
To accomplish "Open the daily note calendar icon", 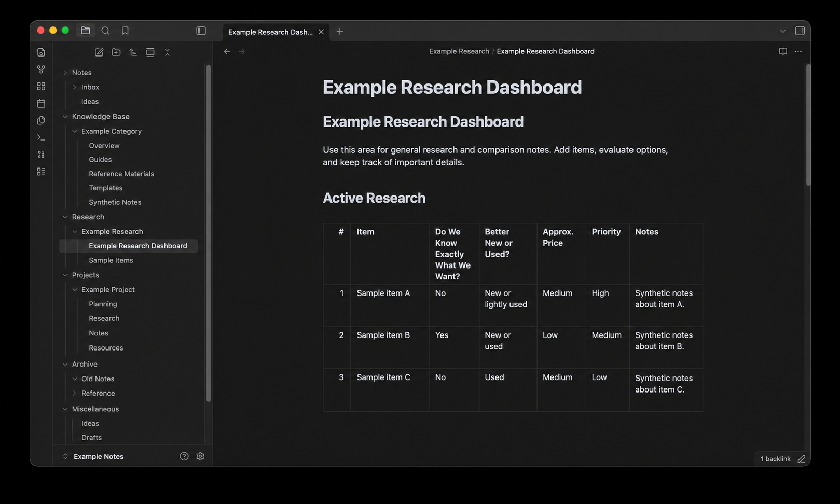I will point(41,103).
